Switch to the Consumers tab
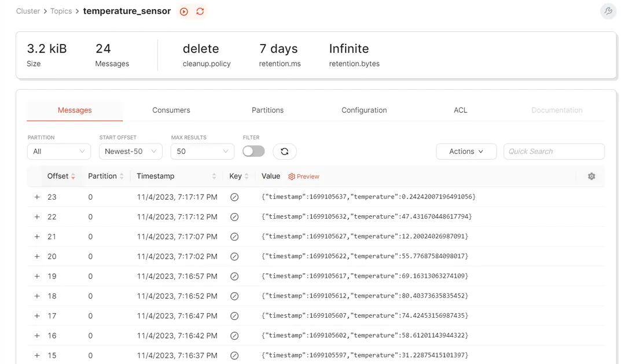The image size is (625, 364). pos(171,110)
